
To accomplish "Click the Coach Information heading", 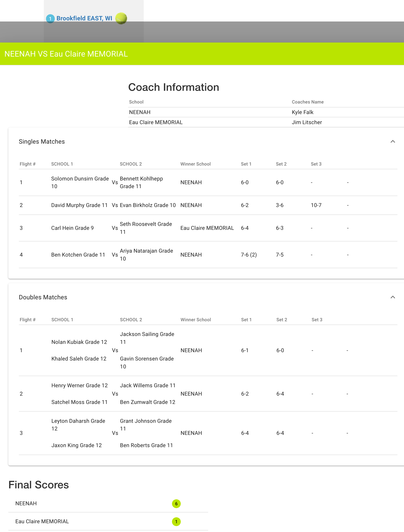I will 173,87.
